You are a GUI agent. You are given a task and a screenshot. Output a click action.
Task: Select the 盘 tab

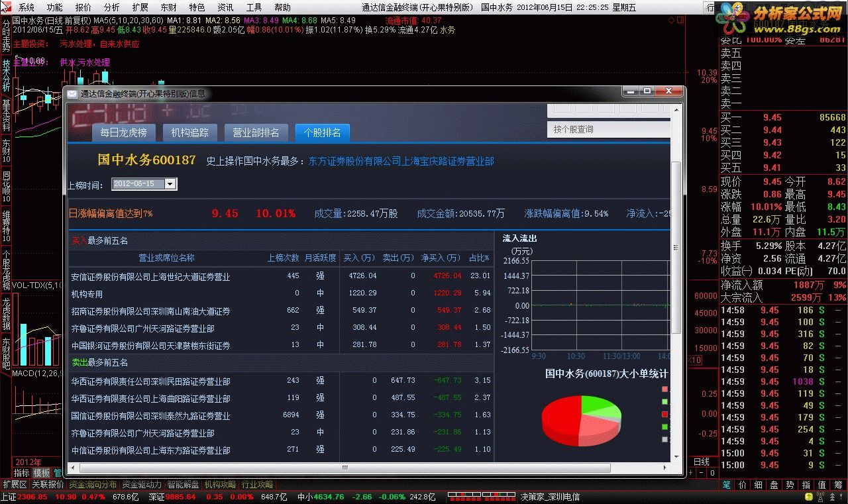point(774,485)
